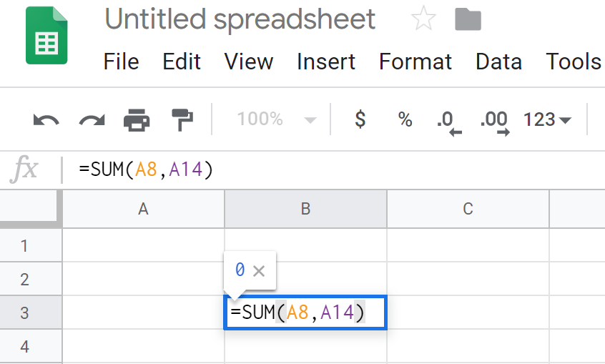
Task: Format as percent with % icon
Action: (405, 119)
